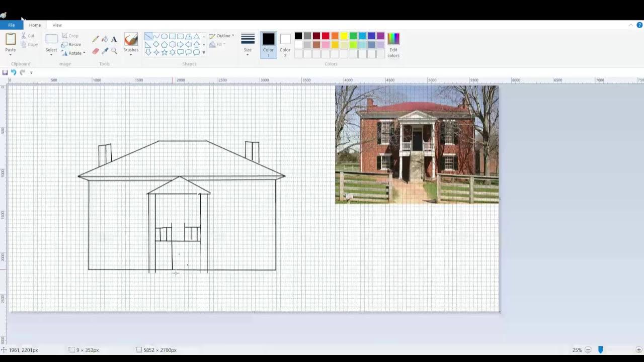Pick the yellow color swatch
The height and width of the screenshot is (362, 644).
[344, 36]
